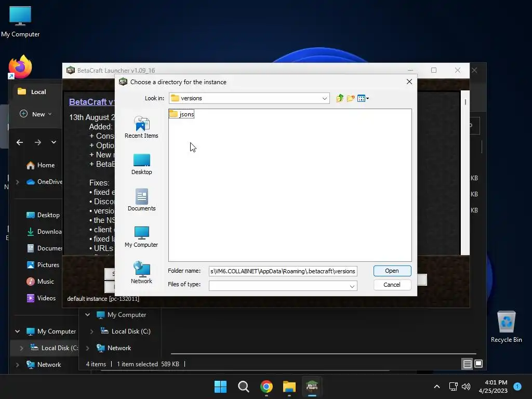The image size is (532, 399).
Task: Click New button in File Explorer
Action: 35,114
